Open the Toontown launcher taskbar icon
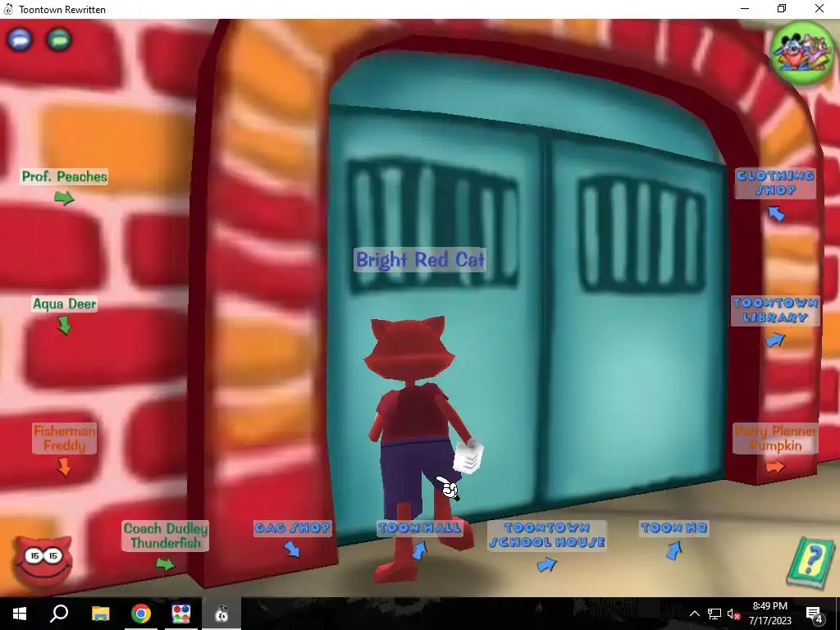The height and width of the screenshot is (630, 840). (x=181, y=614)
